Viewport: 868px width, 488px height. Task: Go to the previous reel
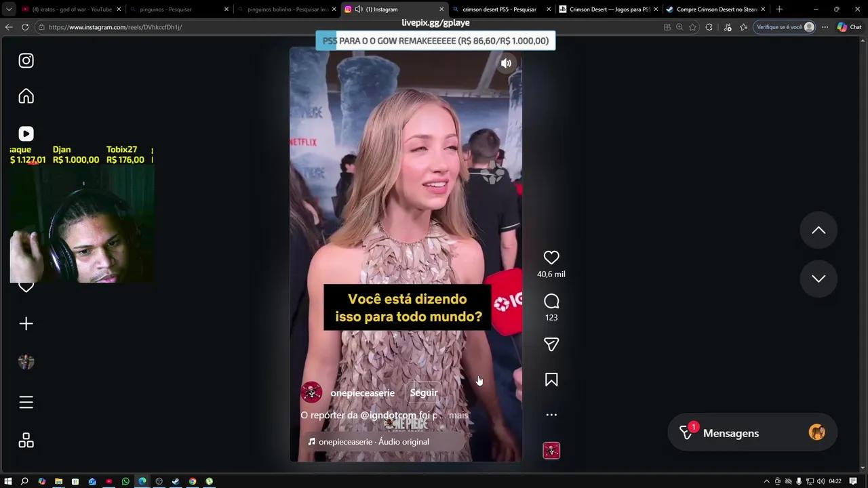tap(818, 230)
